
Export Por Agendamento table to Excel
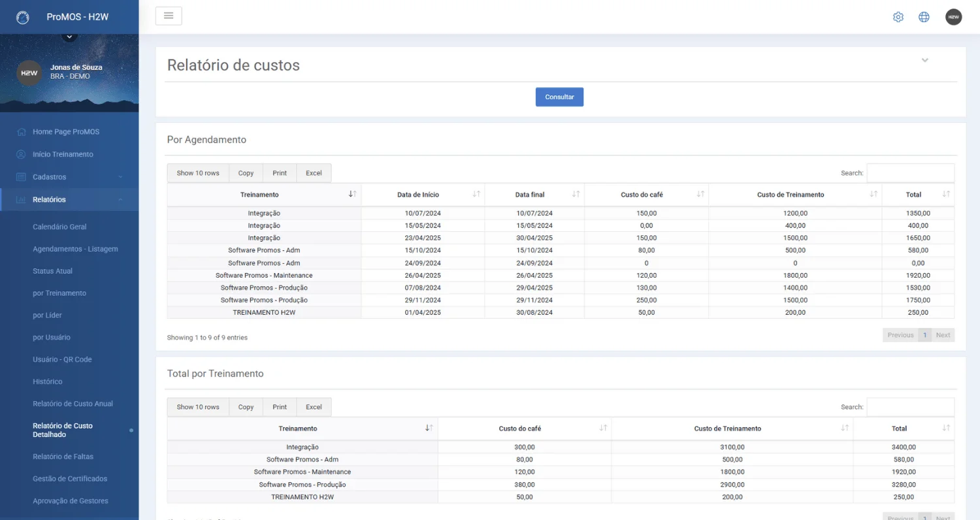[x=314, y=173]
